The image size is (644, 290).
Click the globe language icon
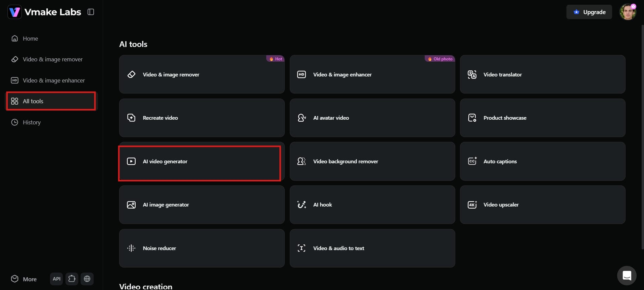coord(87,279)
